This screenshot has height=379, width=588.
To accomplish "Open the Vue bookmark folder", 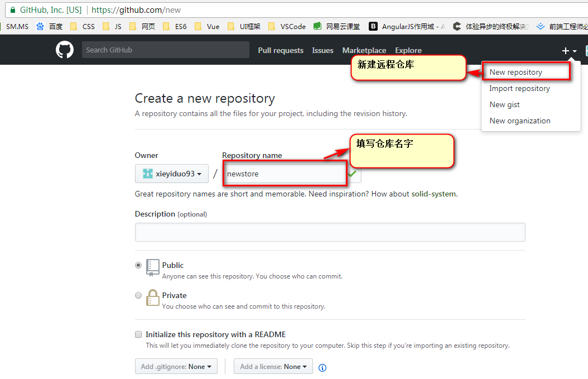I will tap(207, 26).
